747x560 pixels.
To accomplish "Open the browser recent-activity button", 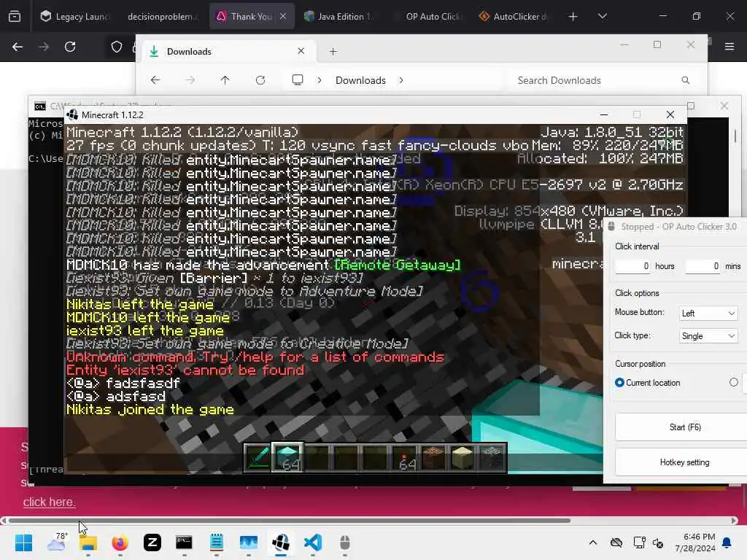I will click(15, 17).
